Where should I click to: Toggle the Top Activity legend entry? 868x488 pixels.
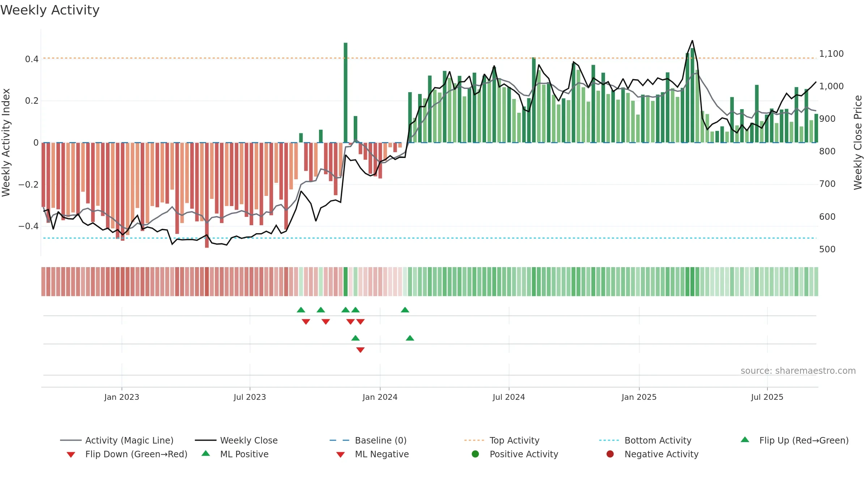(502, 440)
